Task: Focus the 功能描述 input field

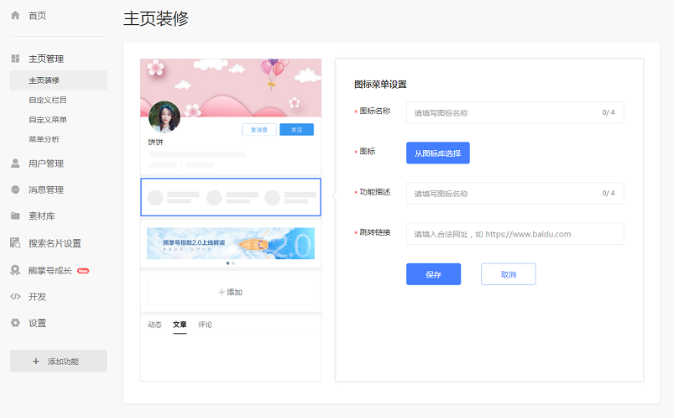Action: pyautogui.click(x=515, y=193)
